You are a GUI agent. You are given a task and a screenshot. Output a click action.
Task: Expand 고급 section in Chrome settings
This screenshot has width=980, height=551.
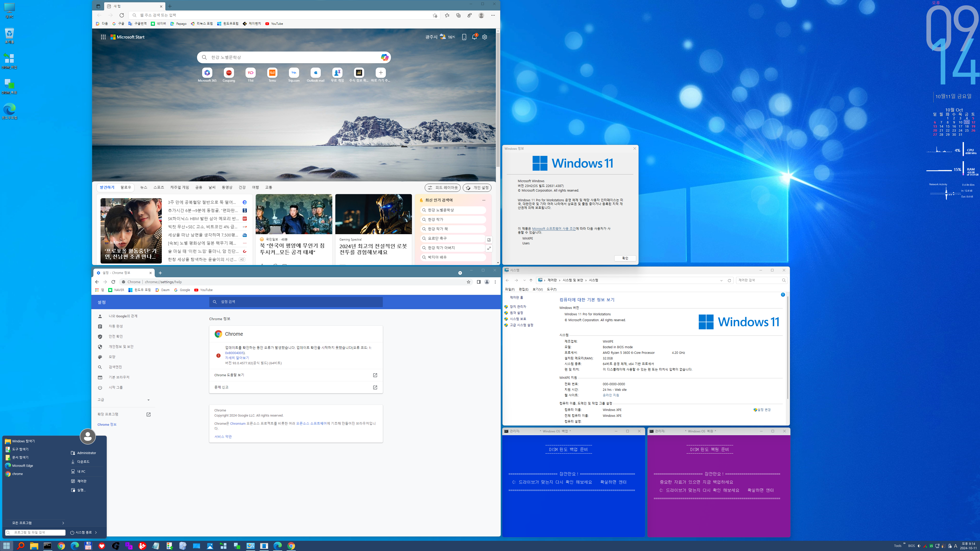tap(123, 400)
